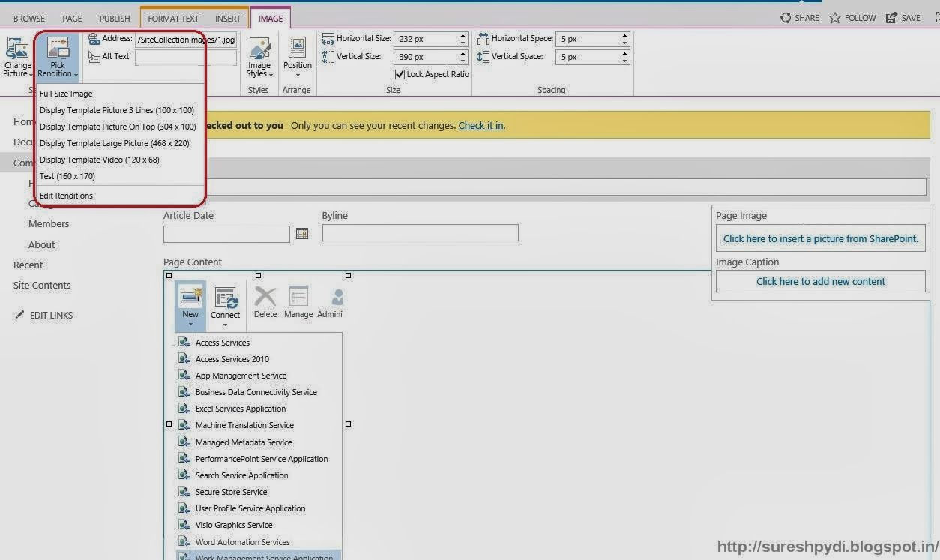940x560 pixels.
Task: Expand the Connect dropdown arrow
Action: click(225, 325)
